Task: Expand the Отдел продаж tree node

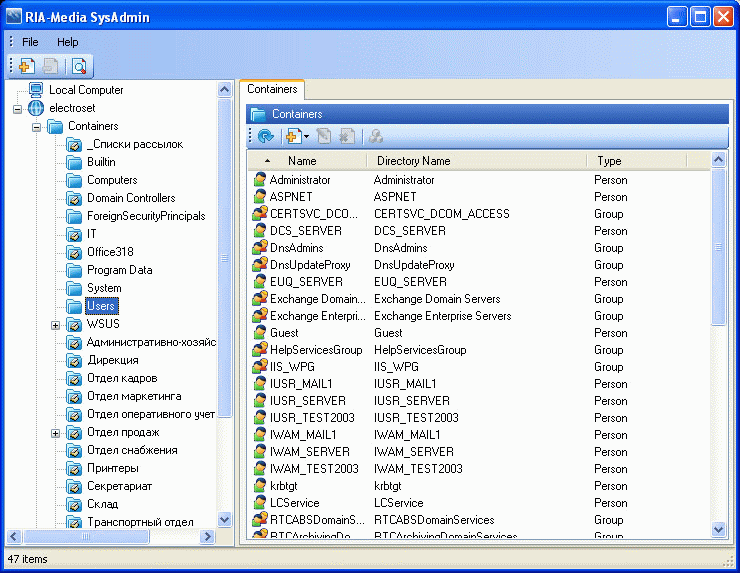Action: pos(56,432)
